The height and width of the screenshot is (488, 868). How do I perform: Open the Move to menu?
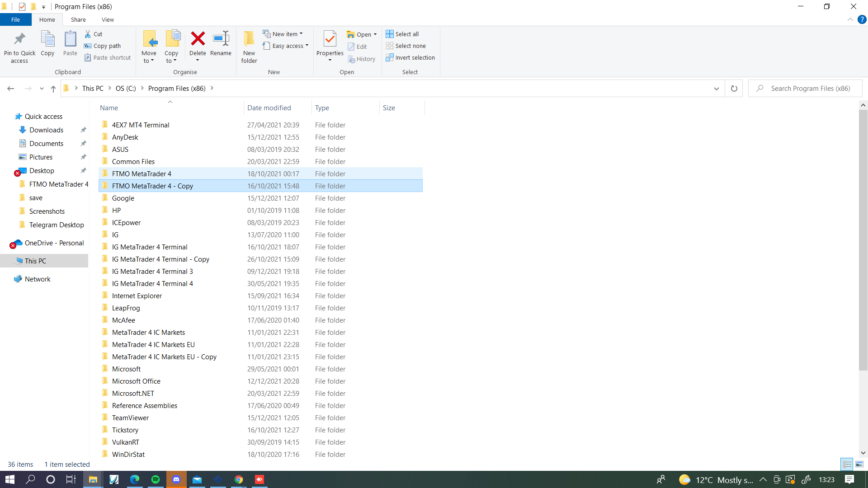(x=149, y=47)
